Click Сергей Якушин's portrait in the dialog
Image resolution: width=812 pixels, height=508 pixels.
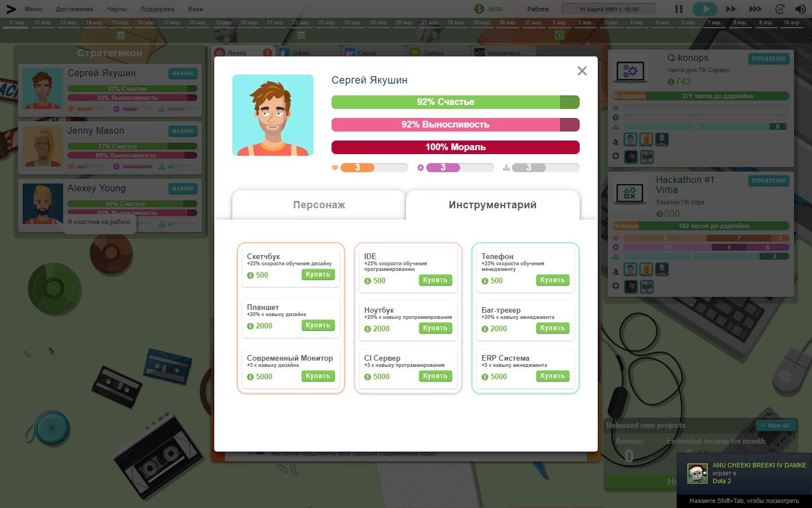pyautogui.click(x=273, y=115)
